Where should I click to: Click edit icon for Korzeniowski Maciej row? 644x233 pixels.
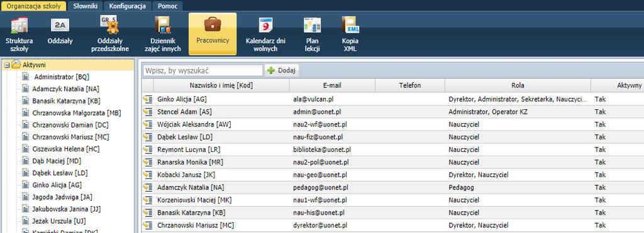coord(147,200)
